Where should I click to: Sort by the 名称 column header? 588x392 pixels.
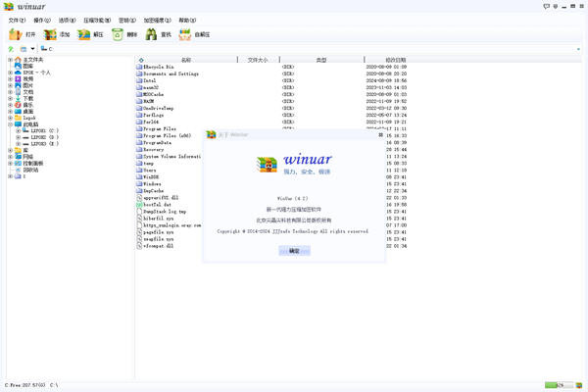pos(186,60)
